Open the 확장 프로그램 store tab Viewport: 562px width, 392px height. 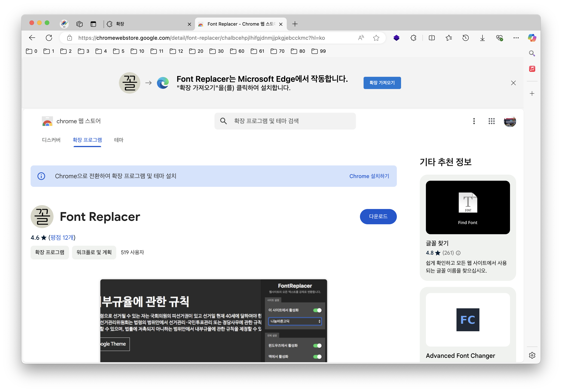click(x=87, y=140)
